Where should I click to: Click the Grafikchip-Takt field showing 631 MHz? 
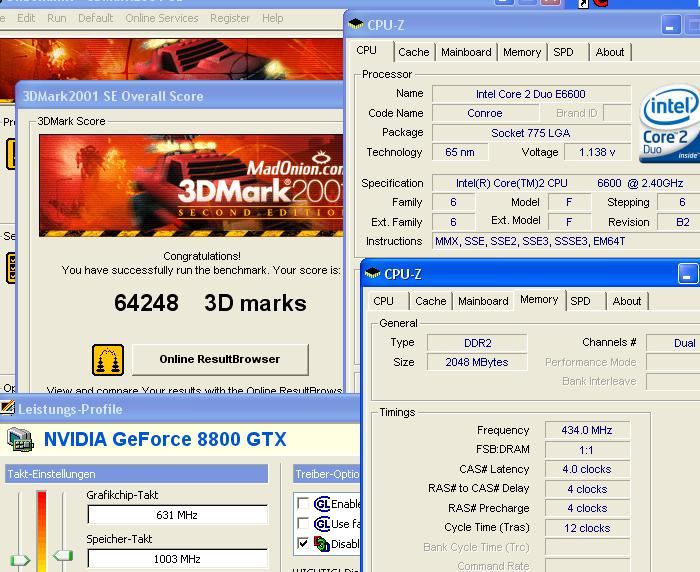click(178, 515)
